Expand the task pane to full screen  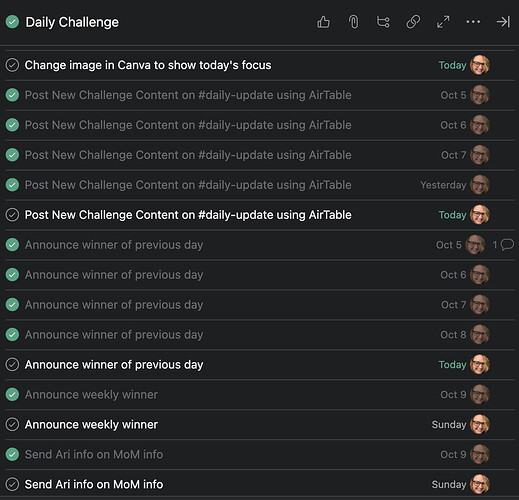pos(443,22)
